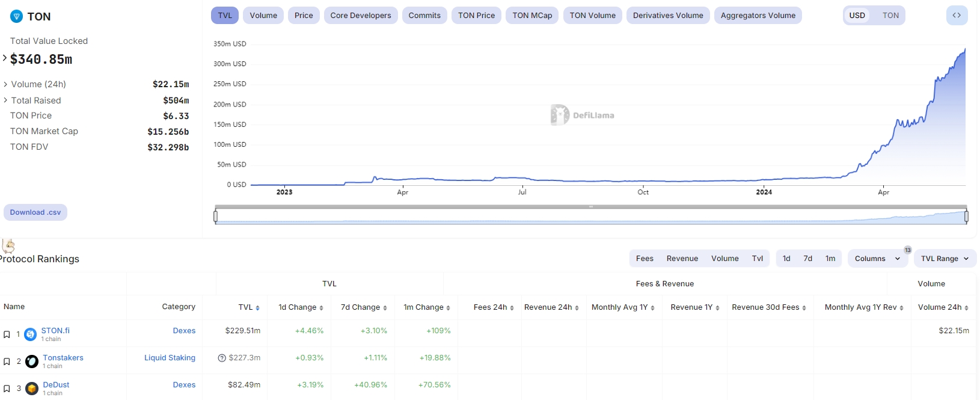
Task: Click the DeDust protocol logo
Action: click(x=32, y=389)
